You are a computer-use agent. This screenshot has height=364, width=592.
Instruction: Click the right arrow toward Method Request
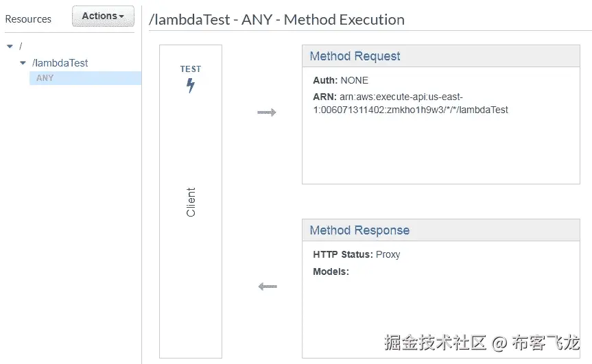(267, 112)
